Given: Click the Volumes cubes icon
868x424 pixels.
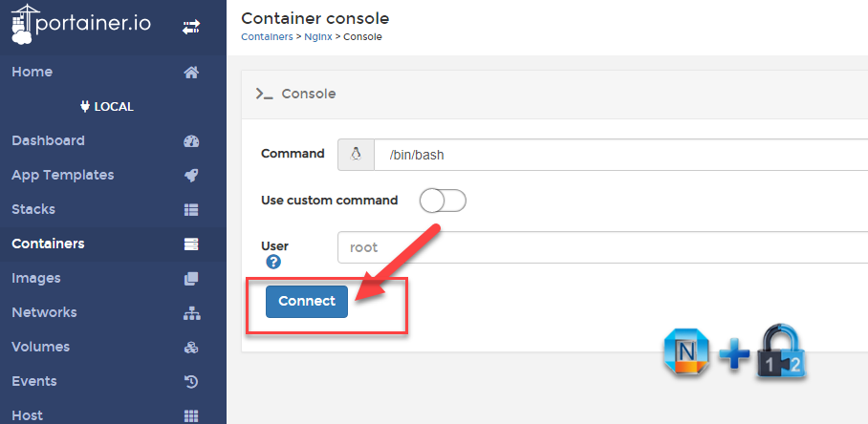Looking at the screenshot, I should point(191,348).
